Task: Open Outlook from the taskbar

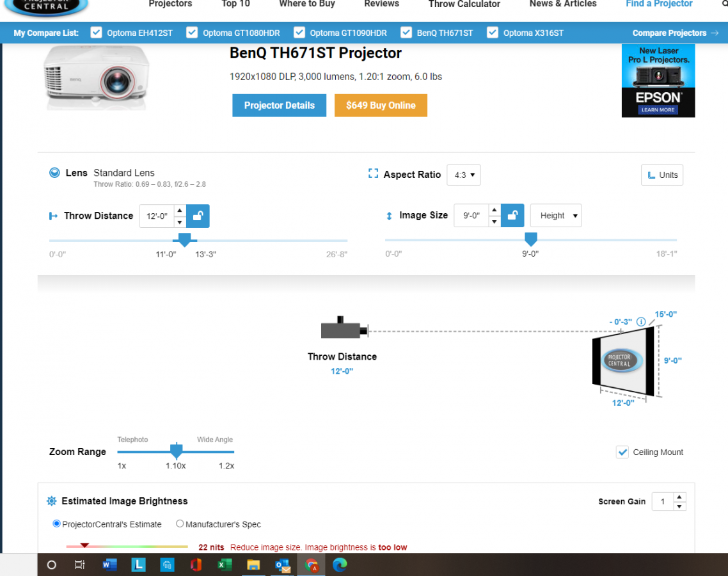Action: (x=282, y=565)
